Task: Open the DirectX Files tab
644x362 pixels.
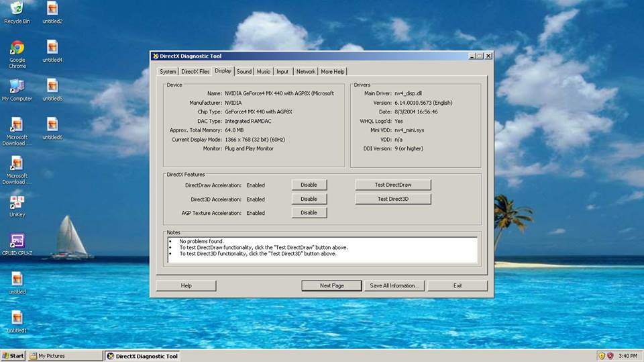Action: pyautogui.click(x=195, y=71)
